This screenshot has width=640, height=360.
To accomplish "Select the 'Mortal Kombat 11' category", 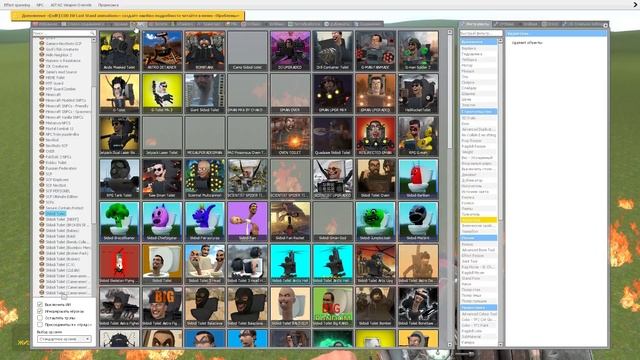I will [x=59, y=129].
